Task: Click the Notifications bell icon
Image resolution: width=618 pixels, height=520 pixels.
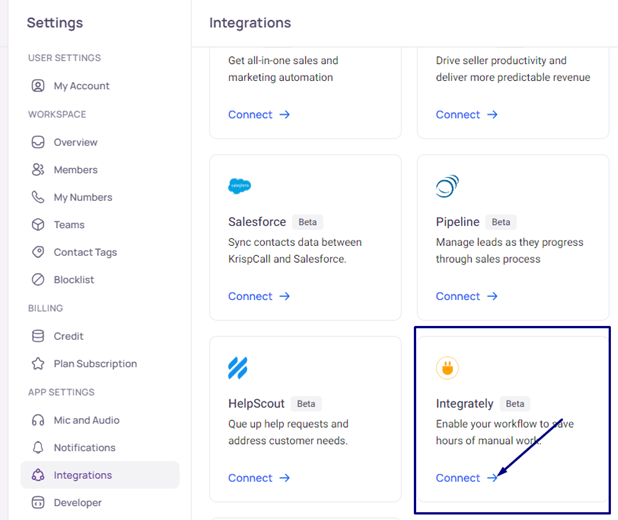Action: [x=38, y=448]
